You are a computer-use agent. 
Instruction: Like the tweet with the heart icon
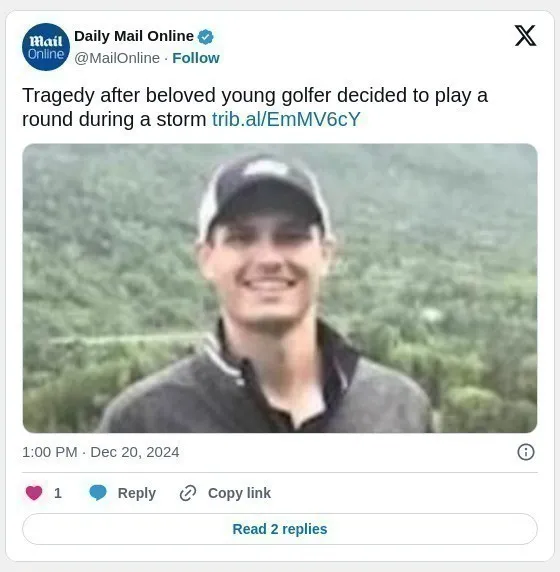(34, 493)
